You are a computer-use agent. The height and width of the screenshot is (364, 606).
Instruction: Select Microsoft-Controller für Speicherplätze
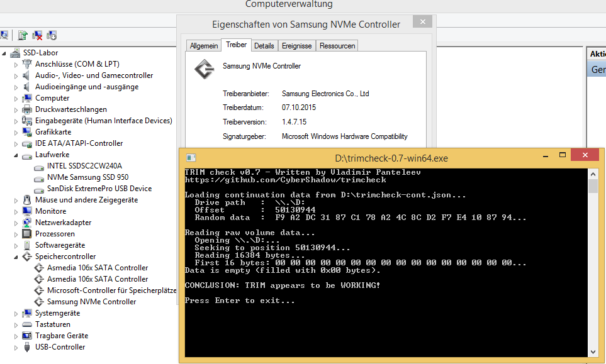[111, 290]
